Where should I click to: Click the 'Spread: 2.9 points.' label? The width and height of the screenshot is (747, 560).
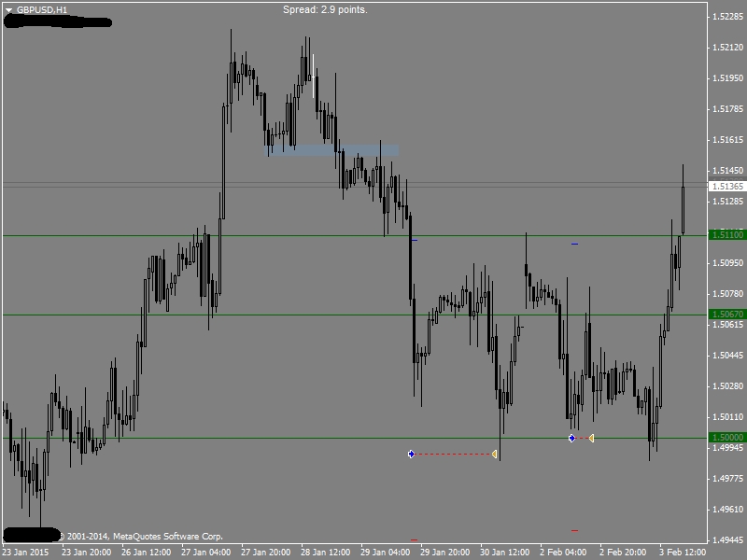click(325, 9)
